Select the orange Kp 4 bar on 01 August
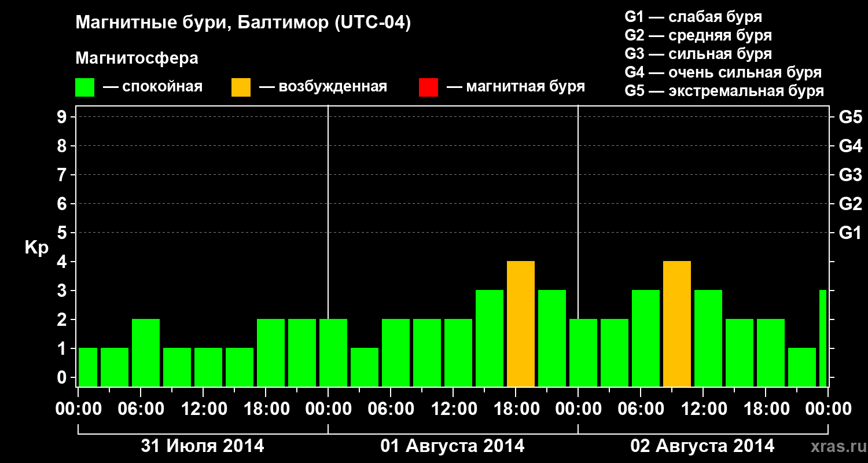Screen dimensions: 868x463 pos(521,324)
